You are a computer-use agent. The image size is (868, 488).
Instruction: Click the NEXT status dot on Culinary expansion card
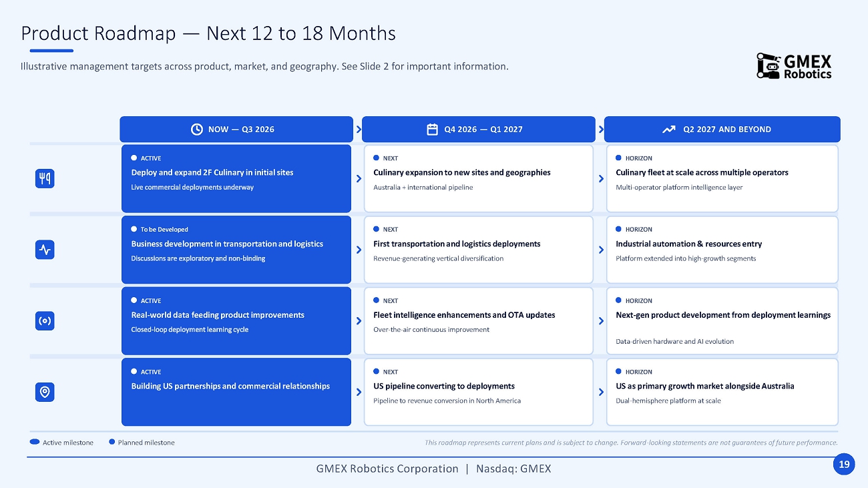tap(377, 158)
